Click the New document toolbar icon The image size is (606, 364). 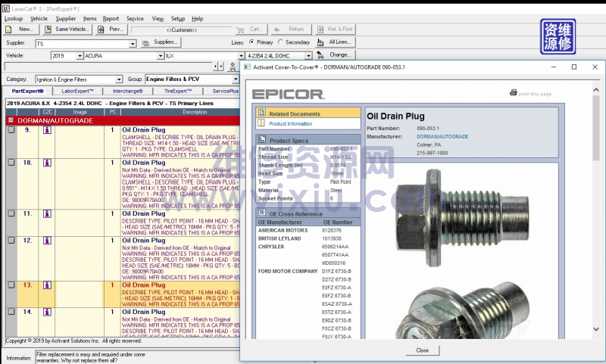(8, 30)
